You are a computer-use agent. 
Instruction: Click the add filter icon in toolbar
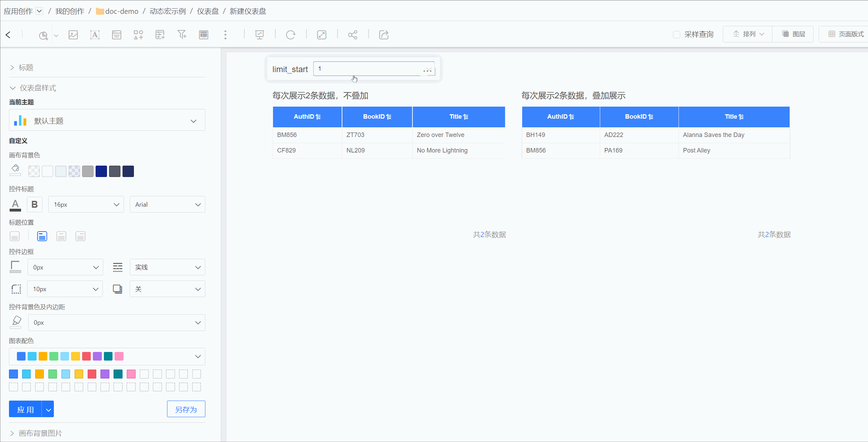pos(182,35)
